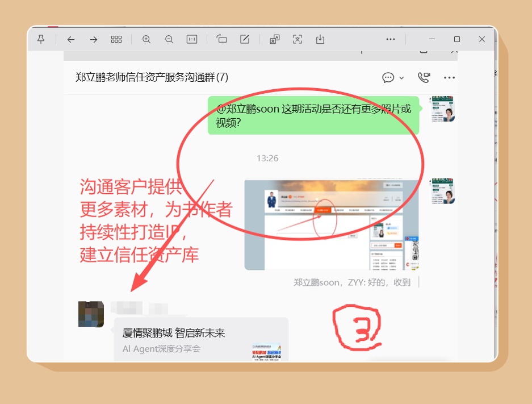Click the blurred sender avatar

click(91, 314)
